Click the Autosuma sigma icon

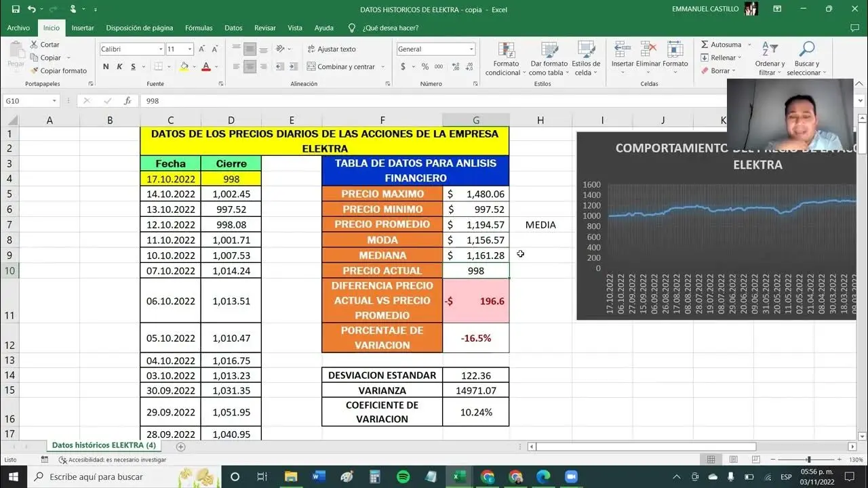[705, 45]
